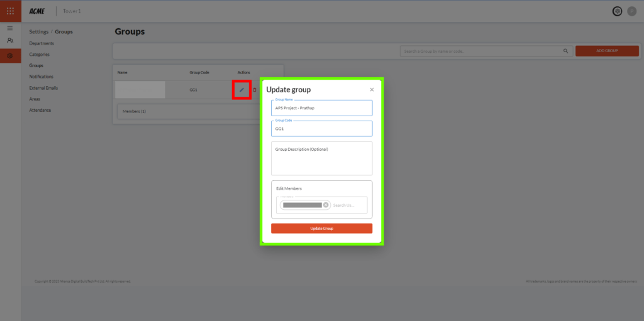
Task: Select the settings gear in left sidebar
Action: pyautogui.click(x=10, y=56)
